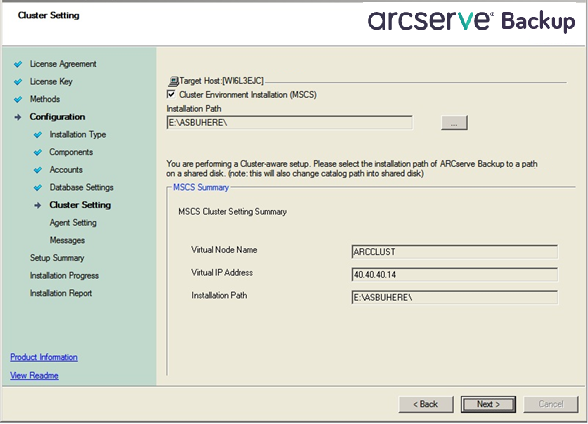588x424 pixels.
Task: Go to the Accounts step
Action: click(x=66, y=170)
